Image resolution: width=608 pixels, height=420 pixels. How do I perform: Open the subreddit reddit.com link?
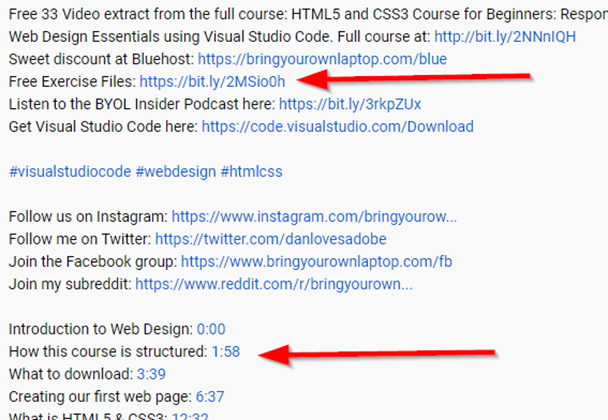[x=274, y=284]
